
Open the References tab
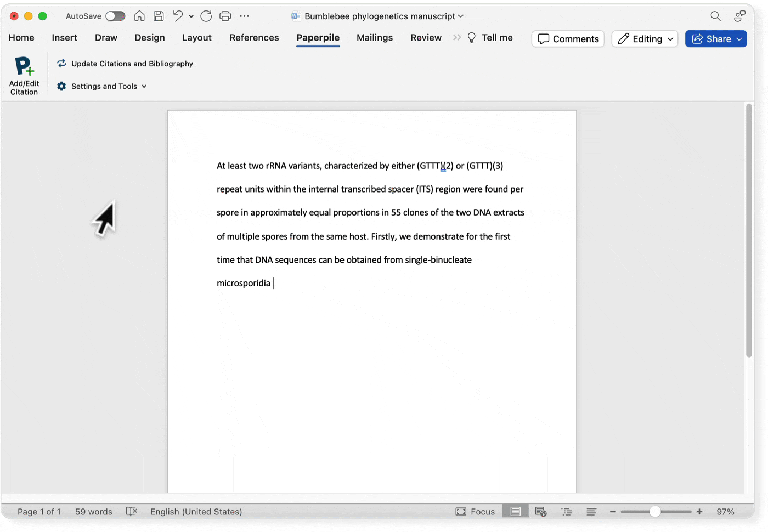[x=254, y=37]
